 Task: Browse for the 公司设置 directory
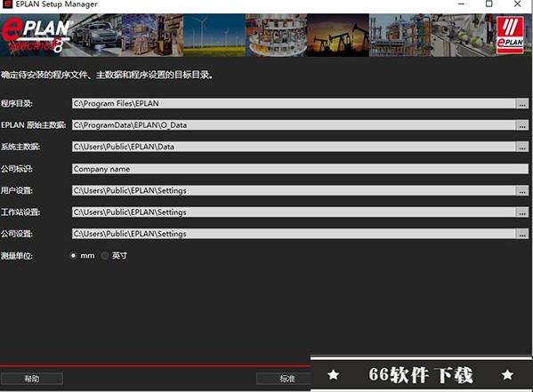pos(522,234)
